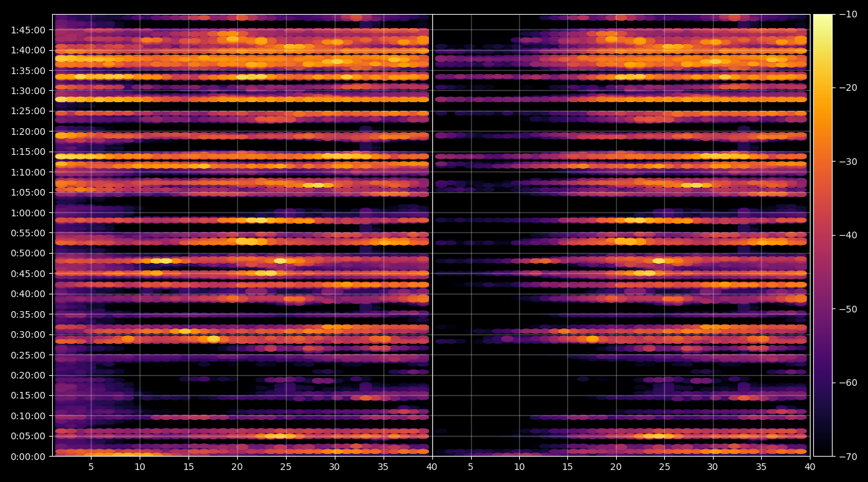Select x-axis label 25 under the left heatmap
The image size is (868, 482).
285,467
